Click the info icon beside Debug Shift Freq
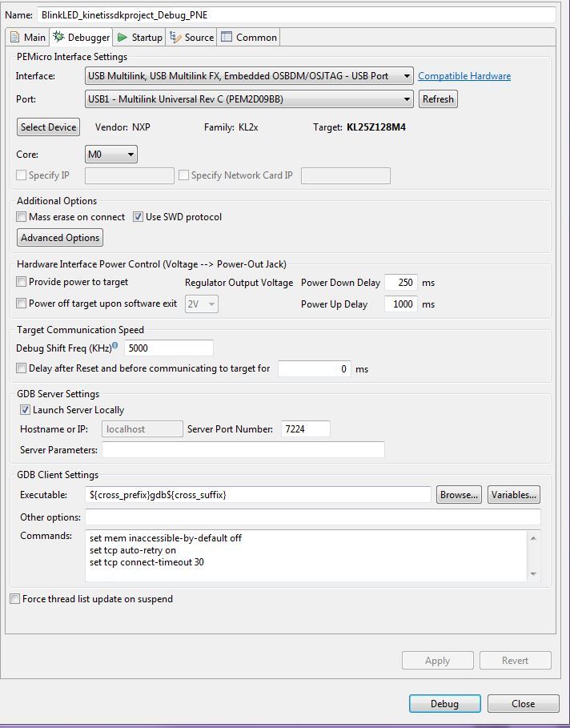 tap(115, 345)
